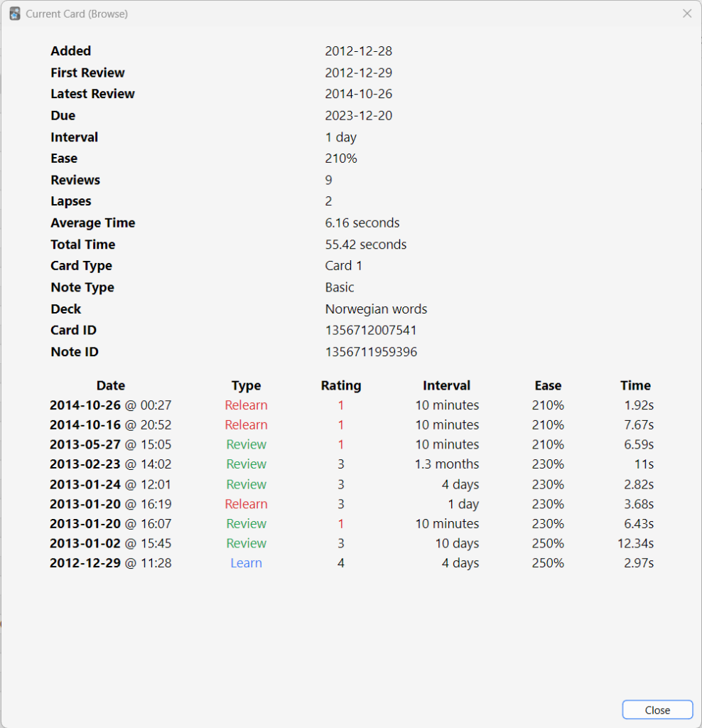Click the Card ID value 1356712007541
The image size is (702, 728).
pyautogui.click(x=371, y=330)
